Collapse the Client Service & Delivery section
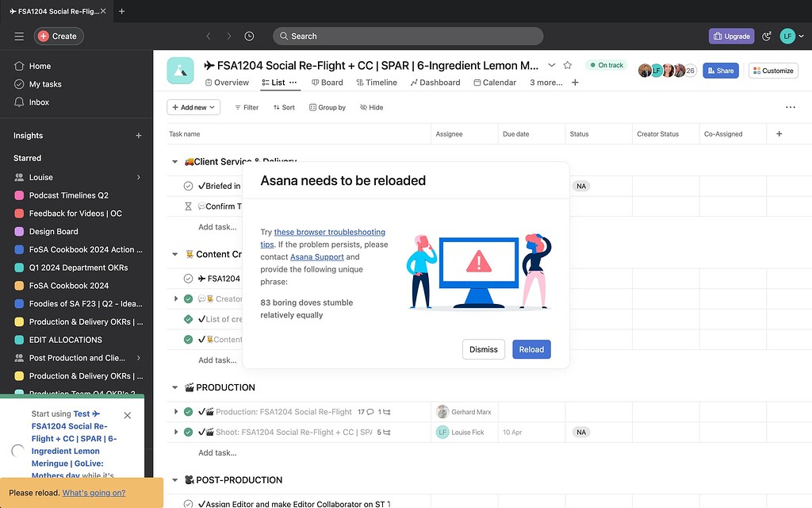 [x=174, y=161]
